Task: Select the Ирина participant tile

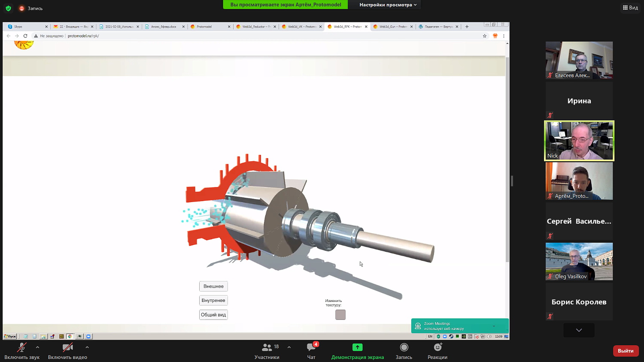Action: [579, 100]
